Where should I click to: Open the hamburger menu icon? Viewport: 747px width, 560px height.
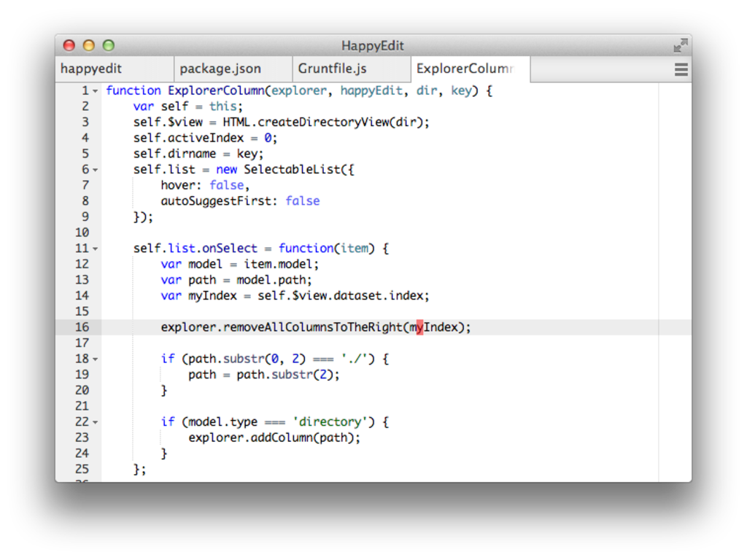click(x=681, y=69)
